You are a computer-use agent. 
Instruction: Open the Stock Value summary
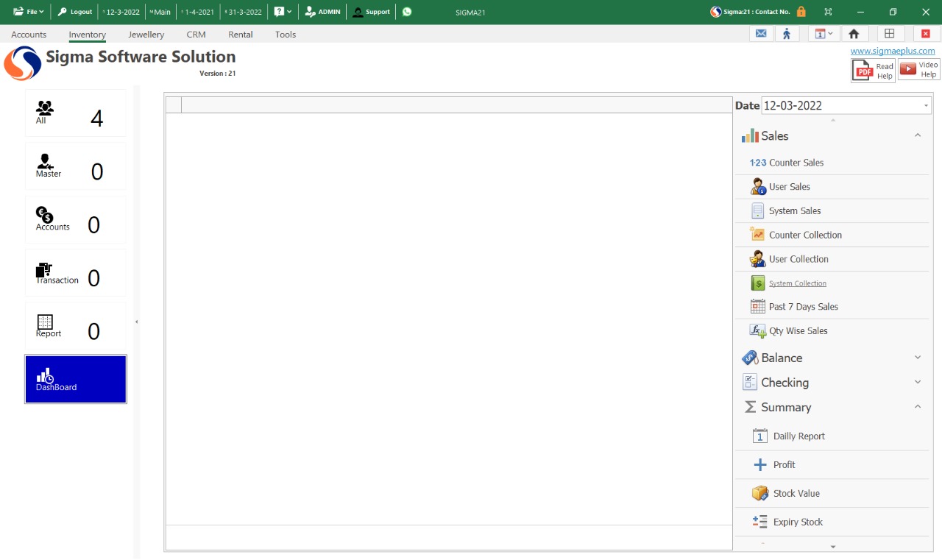[x=796, y=494]
